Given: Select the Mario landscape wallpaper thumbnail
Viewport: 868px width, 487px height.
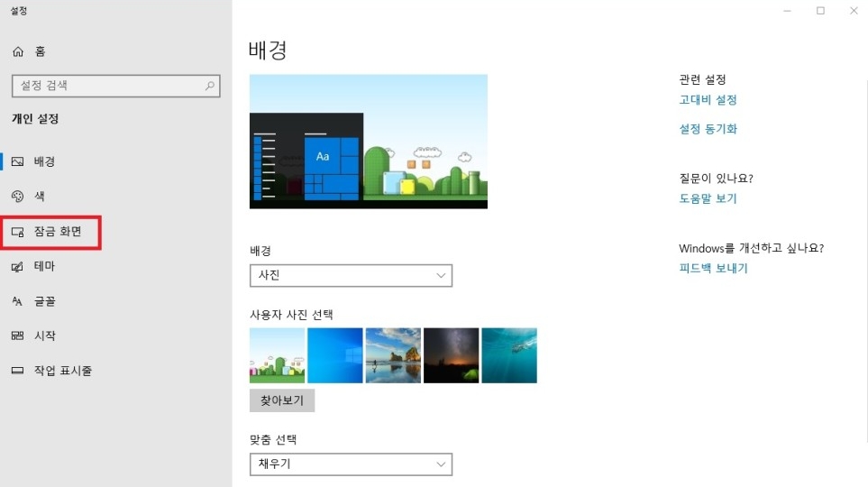Looking at the screenshot, I should click(x=278, y=355).
